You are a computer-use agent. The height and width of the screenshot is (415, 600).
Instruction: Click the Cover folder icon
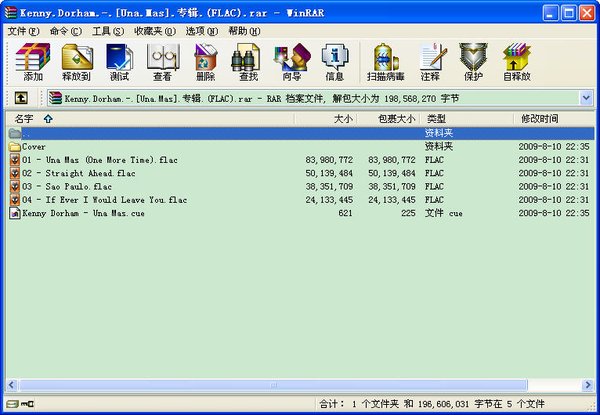15,146
